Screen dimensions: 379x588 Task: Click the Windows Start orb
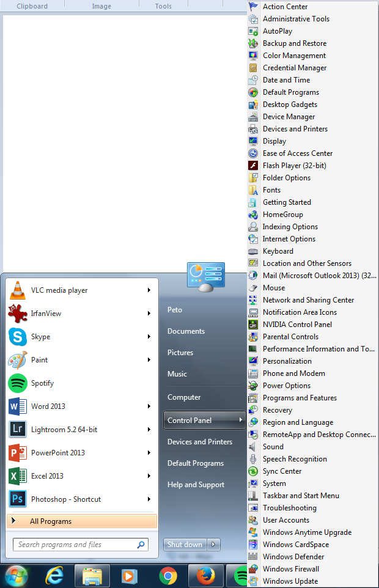(16, 576)
